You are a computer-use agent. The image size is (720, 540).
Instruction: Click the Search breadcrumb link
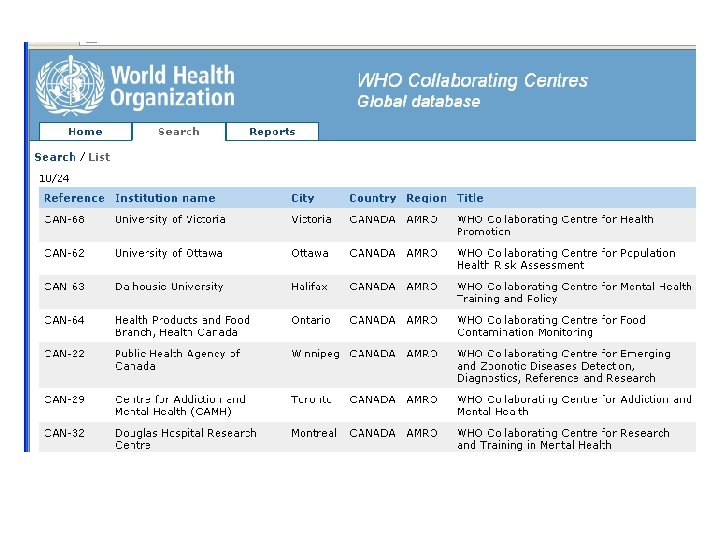click(55, 157)
